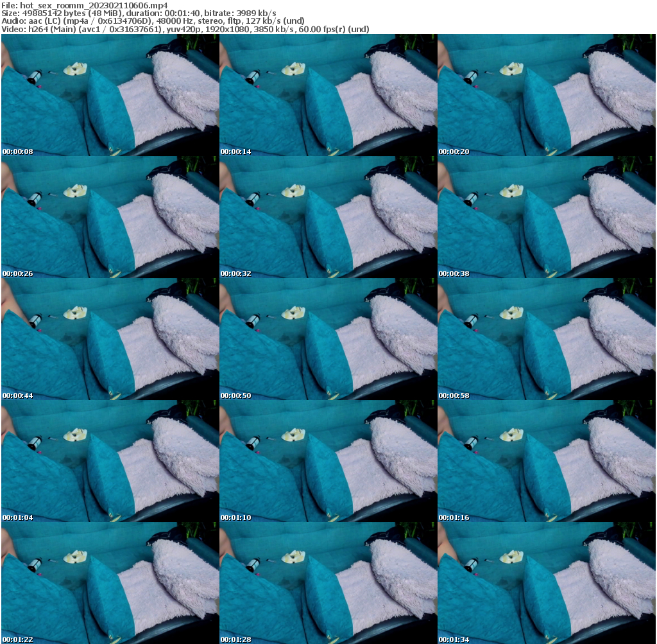The width and height of the screenshot is (657, 644).
Task: Open the 00:00:32 preview frame
Action: pos(328,217)
